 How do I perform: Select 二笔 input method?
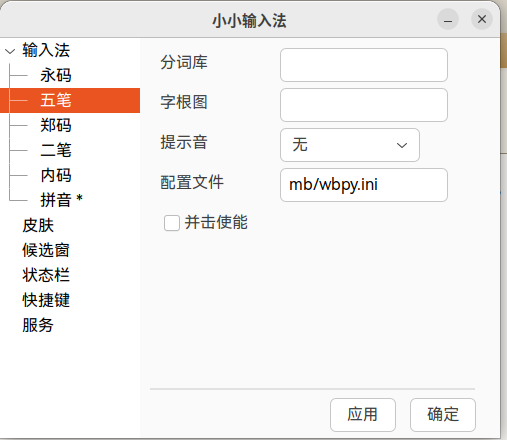[56, 150]
